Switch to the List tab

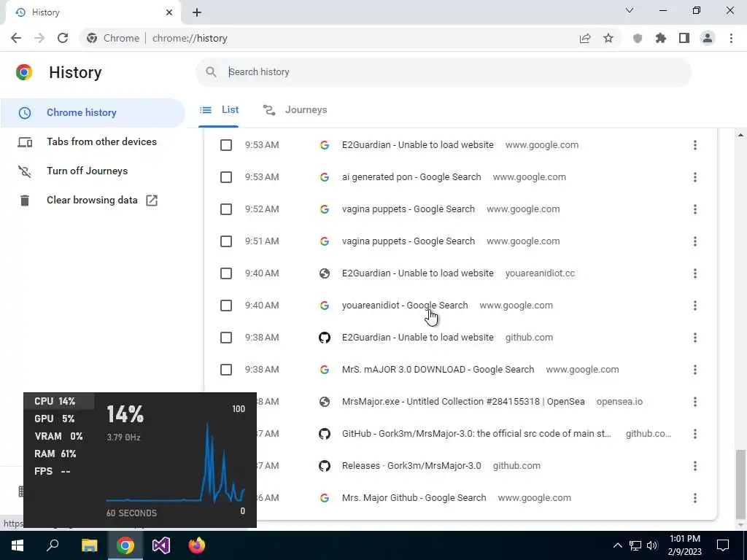(x=219, y=110)
